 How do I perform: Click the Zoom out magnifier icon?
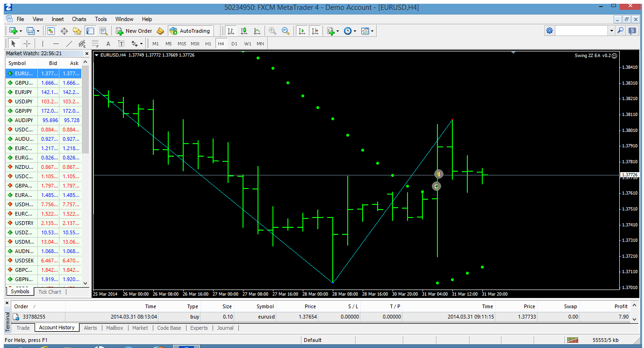[x=285, y=31]
